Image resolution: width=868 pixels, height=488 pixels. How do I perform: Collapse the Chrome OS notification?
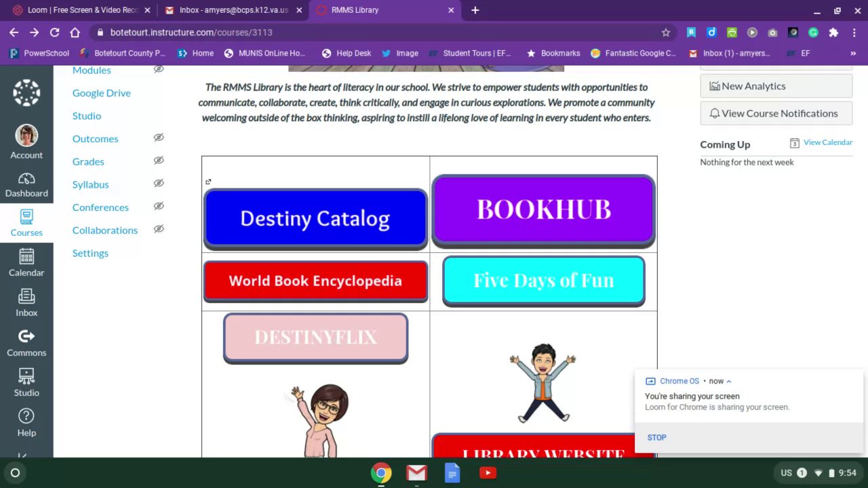pos(729,381)
